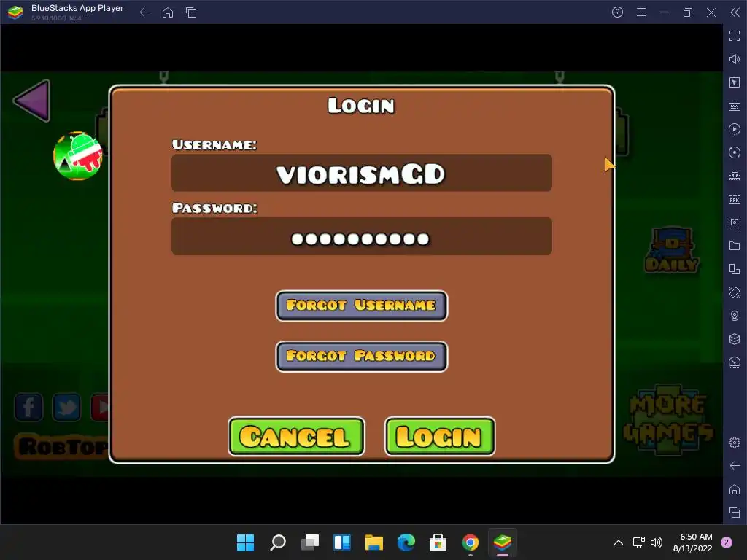Viewport: 747px width, 560px height.
Task: Go back with the purple arrow
Action: [32, 101]
